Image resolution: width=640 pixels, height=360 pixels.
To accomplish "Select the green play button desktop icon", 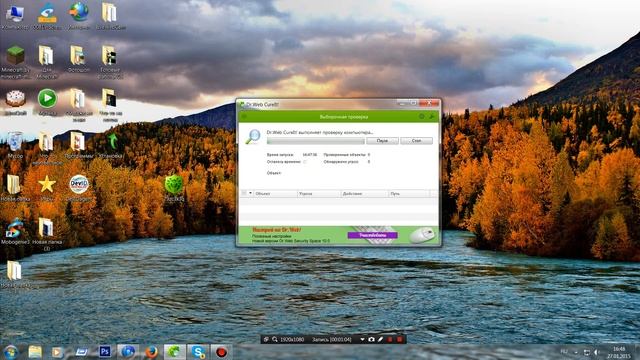I will (47, 102).
